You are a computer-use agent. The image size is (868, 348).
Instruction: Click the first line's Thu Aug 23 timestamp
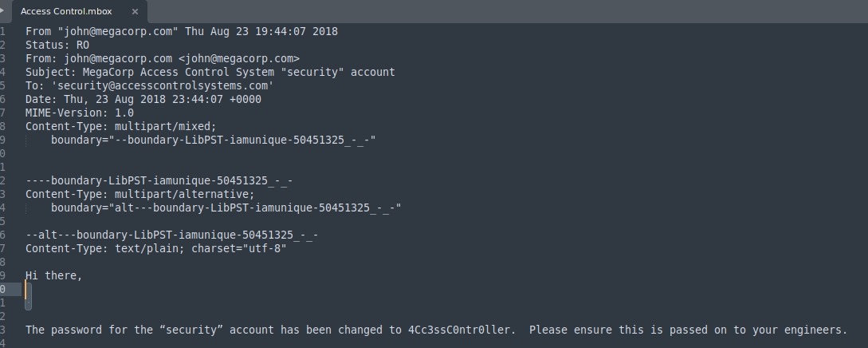pyautogui.click(x=261, y=31)
